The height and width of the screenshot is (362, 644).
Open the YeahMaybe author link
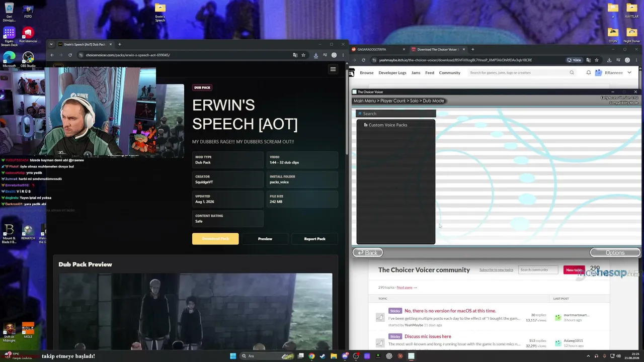[414, 325]
